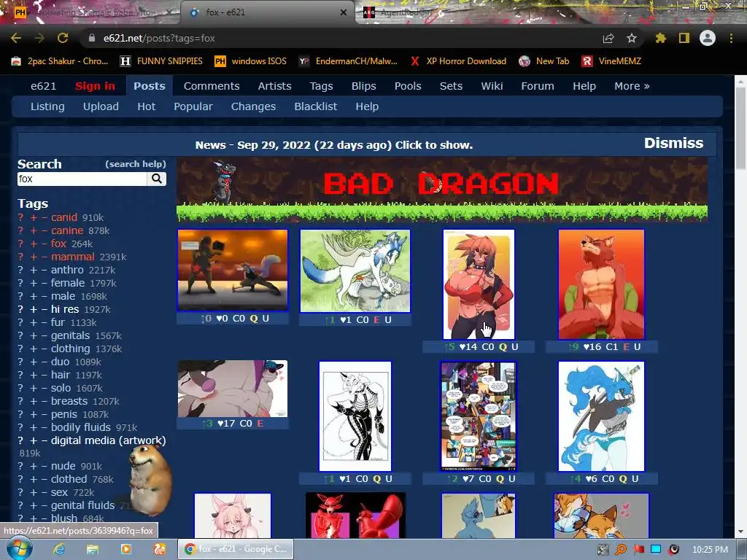
Task: Open the Chrome profile avatar icon
Action: (x=708, y=38)
